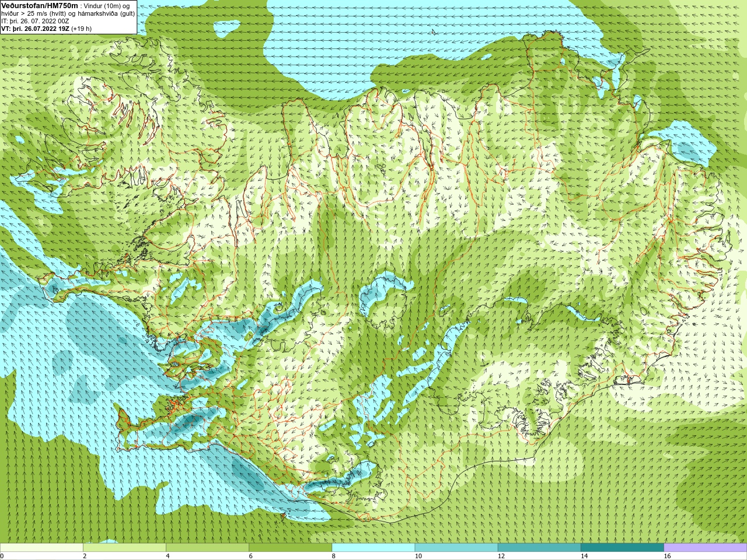The image size is (747, 560).
Task: Click the '8' legend scale label
Action: tap(334, 556)
